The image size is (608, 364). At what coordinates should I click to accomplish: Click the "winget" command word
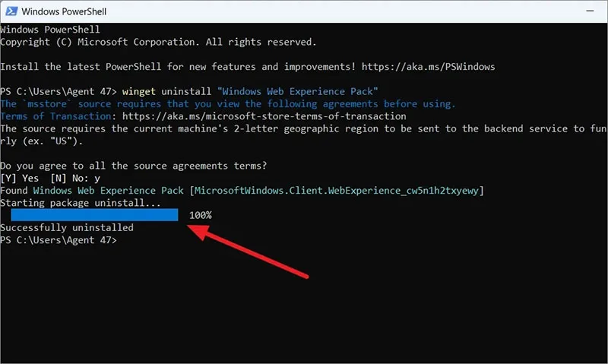(x=139, y=91)
